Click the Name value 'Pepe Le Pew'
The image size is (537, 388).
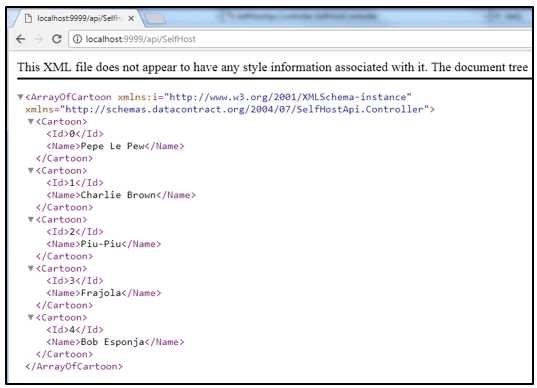[x=113, y=146]
